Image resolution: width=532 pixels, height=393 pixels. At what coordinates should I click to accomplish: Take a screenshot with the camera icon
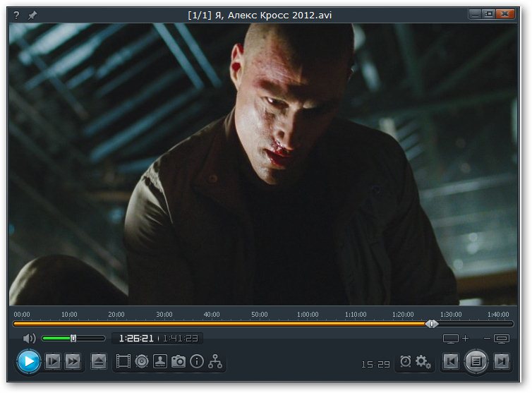179,362
